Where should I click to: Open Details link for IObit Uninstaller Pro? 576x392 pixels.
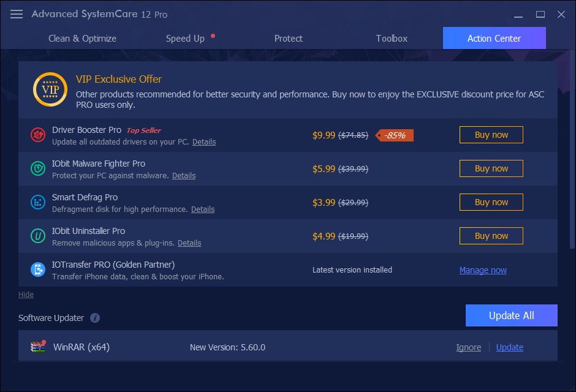point(189,243)
